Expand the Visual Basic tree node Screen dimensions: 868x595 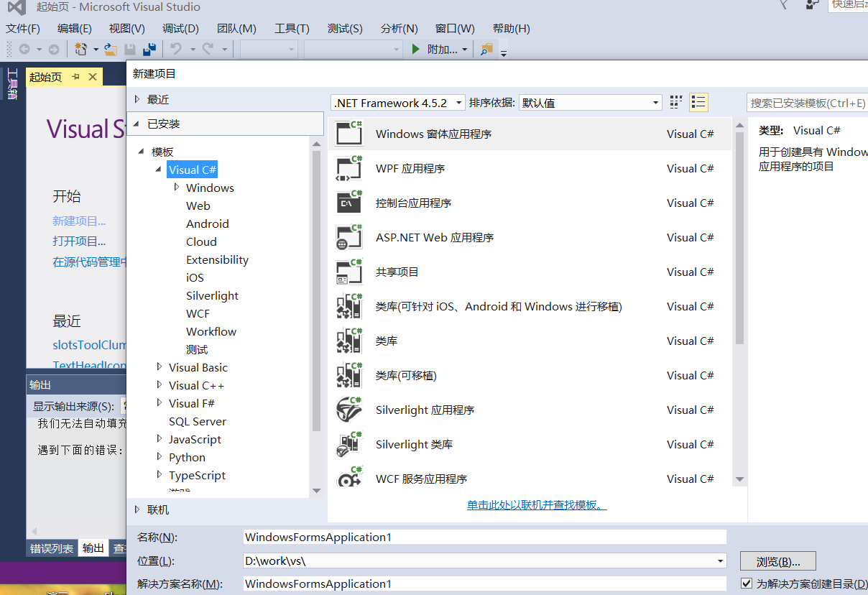pyautogui.click(x=160, y=367)
